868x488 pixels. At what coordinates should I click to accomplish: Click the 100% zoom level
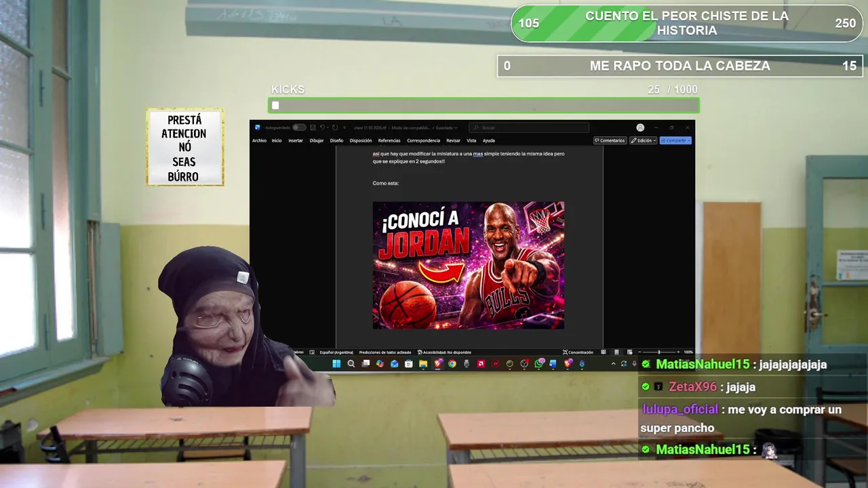pos(688,352)
